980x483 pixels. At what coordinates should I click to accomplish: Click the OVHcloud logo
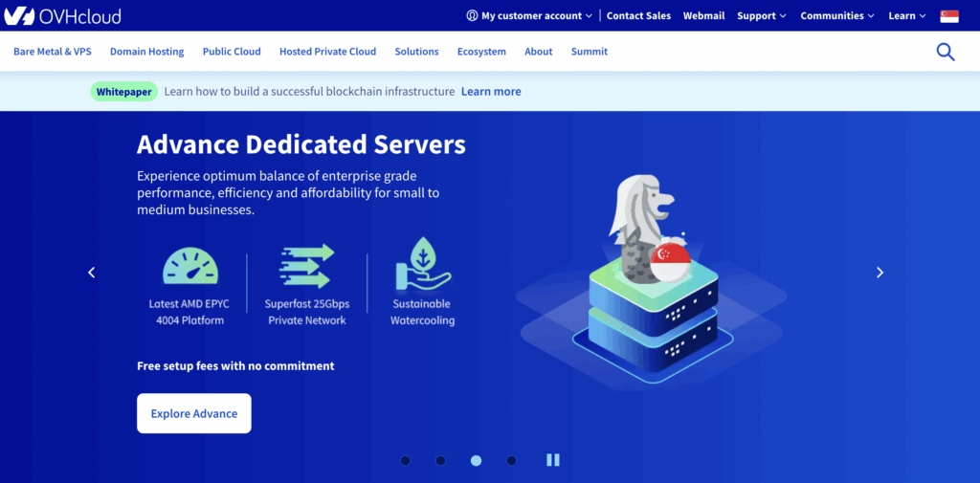pyautogui.click(x=62, y=16)
